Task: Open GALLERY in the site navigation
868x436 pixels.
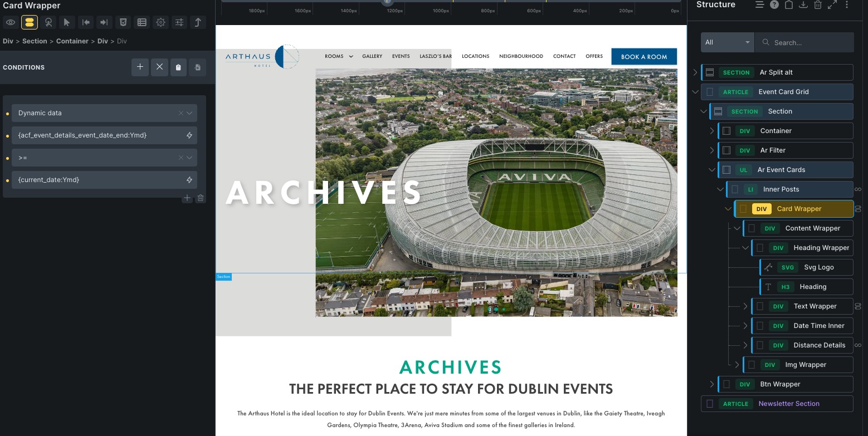Action: tap(372, 56)
